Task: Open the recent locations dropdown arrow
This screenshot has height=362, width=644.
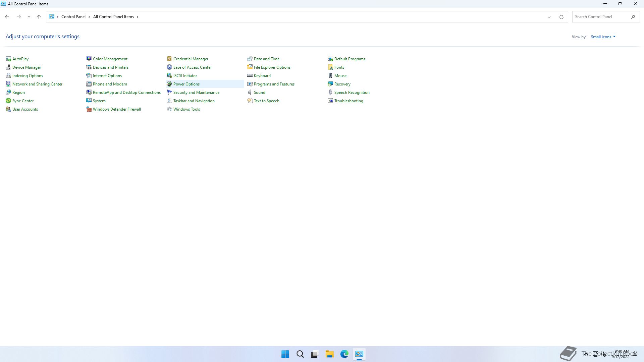Action: tap(29, 17)
